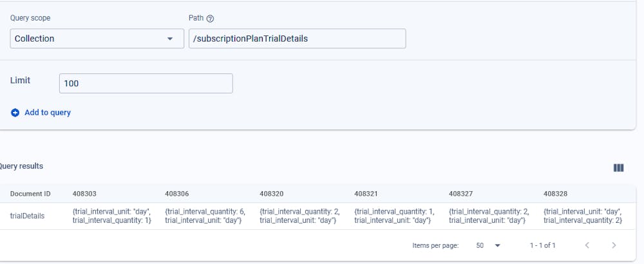Select the 408328 column header
Screen dimensions: 644x264
coord(556,194)
